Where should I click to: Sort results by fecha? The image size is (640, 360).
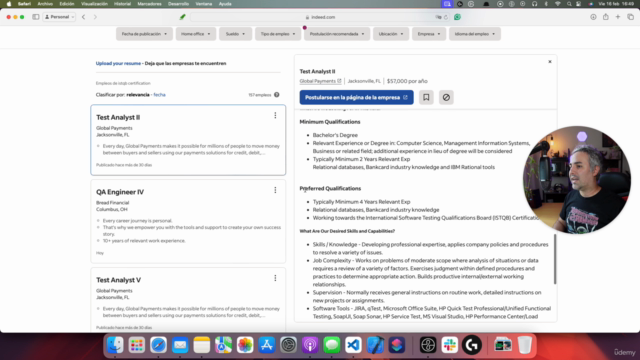click(160, 95)
